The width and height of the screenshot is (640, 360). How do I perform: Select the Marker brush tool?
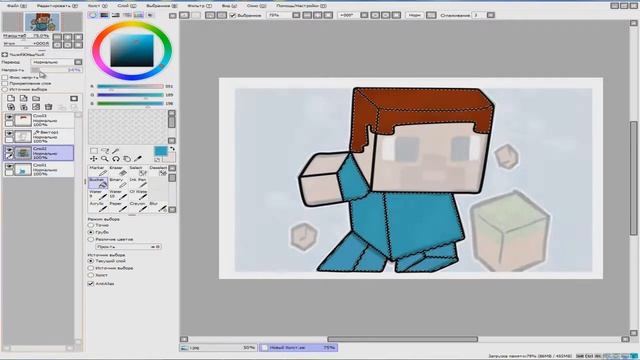98,171
